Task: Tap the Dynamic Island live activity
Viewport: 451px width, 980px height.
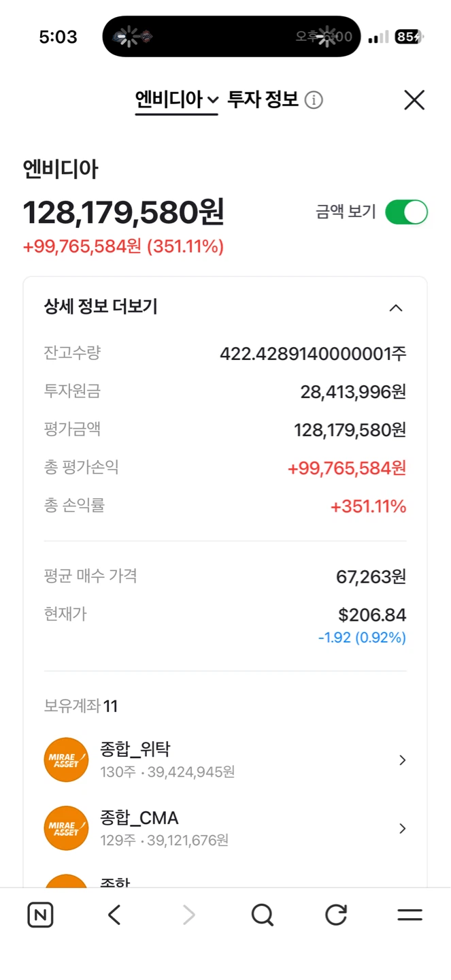Action: pyautogui.click(x=231, y=36)
